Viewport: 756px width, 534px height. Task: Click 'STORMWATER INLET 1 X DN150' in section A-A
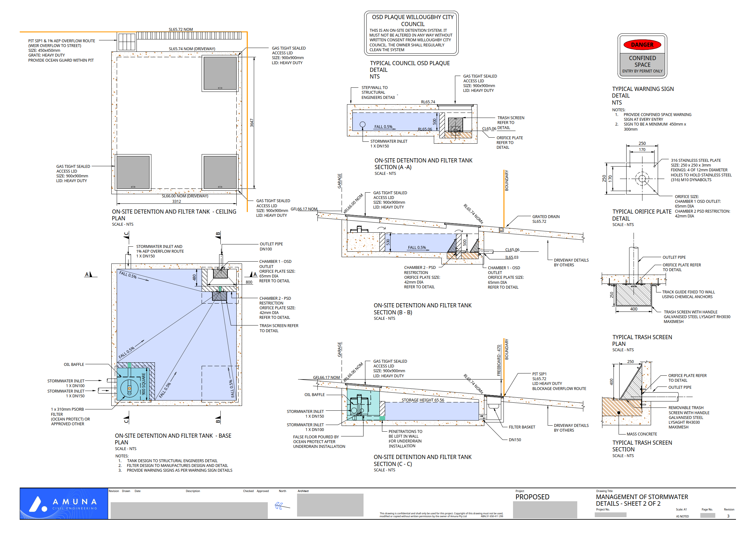click(389, 143)
